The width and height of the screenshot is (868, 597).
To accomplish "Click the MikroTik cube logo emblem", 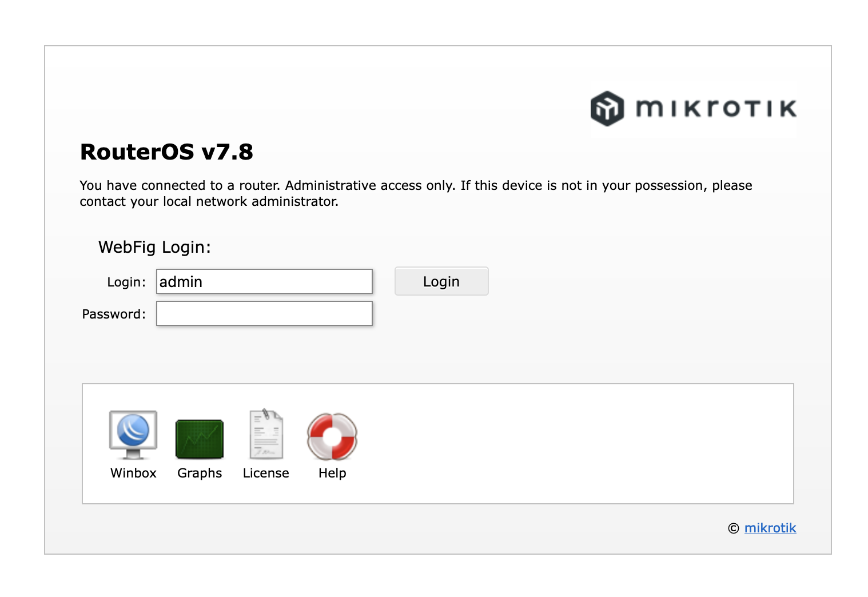I will [x=607, y=108].
